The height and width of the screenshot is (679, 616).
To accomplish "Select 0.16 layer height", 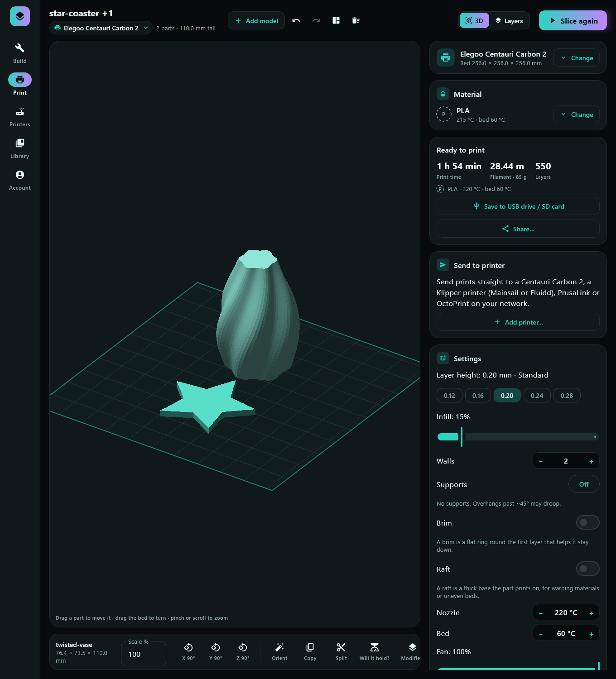I will (x=478, y=395).
